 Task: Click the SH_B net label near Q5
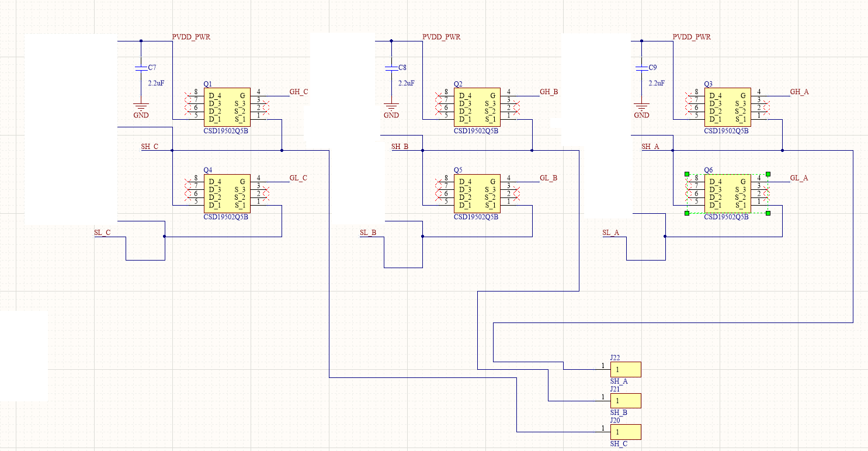(400, 147)
